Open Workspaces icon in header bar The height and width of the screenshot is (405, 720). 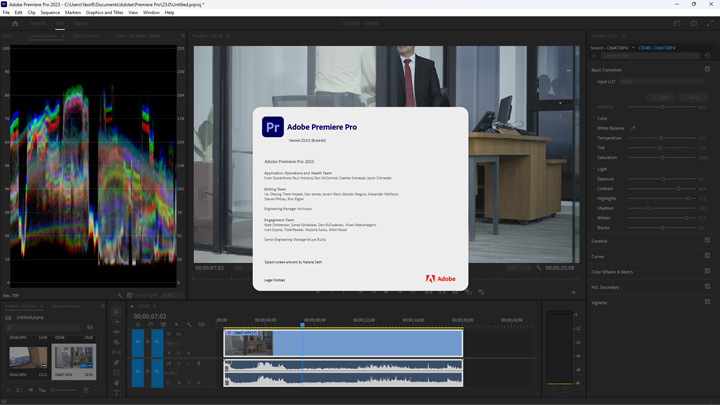677,23
